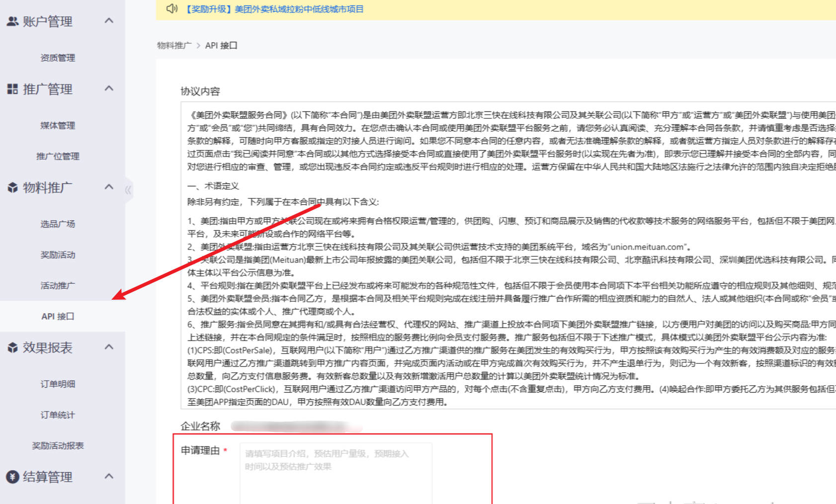Click the 结算管理 heading text
Image resolution: width=836 pixels, height=504 pixels.
pyautogui.click(x=48, y=477)
